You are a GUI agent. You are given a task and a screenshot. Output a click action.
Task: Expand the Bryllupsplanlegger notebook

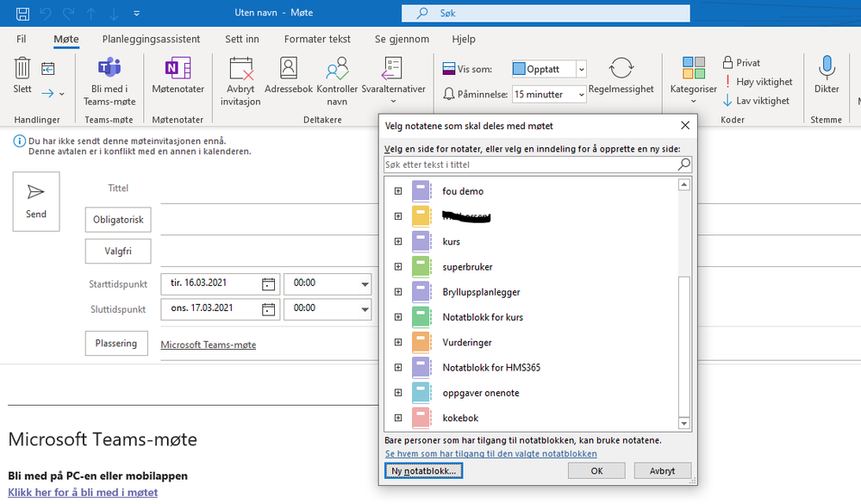coord(398,292)
